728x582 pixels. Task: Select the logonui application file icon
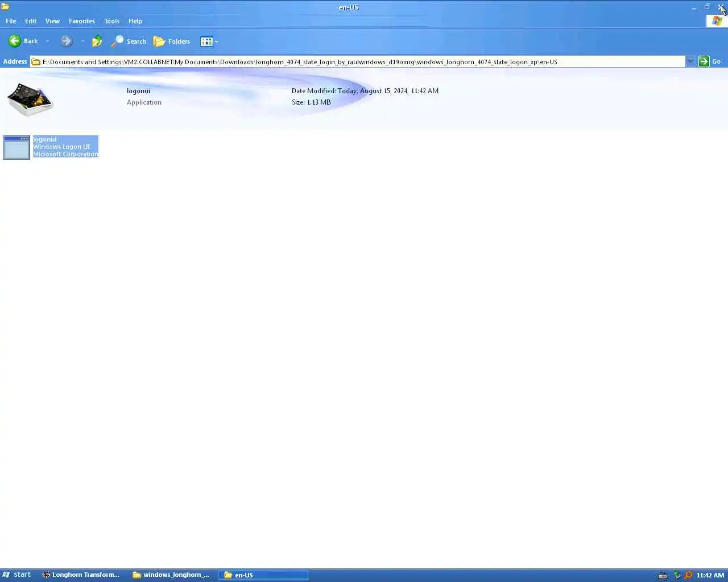[x=16, y=147]
